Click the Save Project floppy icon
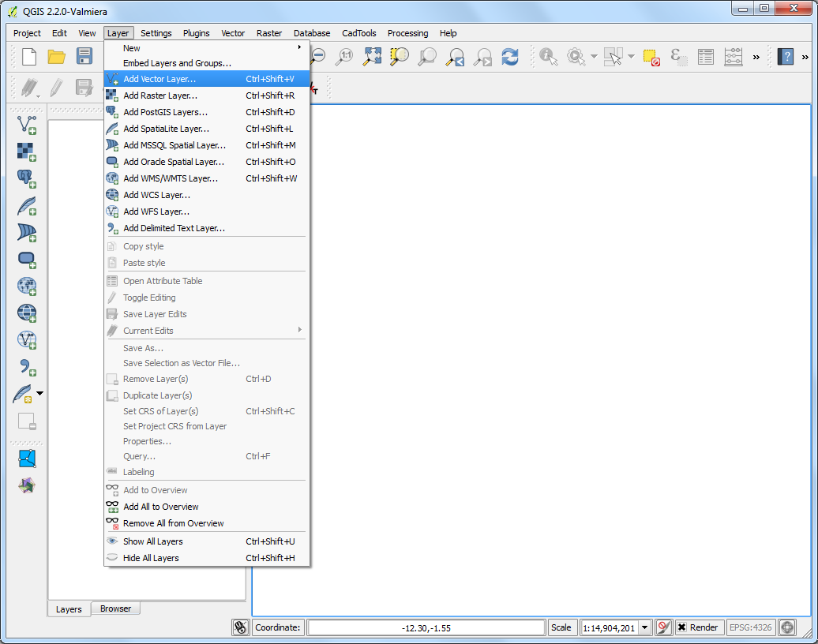818x644 pixels. tap(84, 56)
